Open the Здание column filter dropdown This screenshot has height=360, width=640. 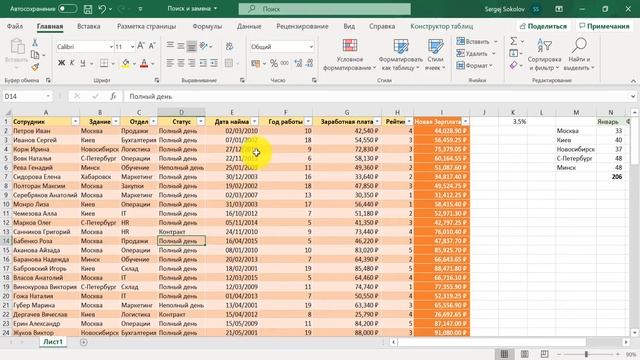(116, 122)
